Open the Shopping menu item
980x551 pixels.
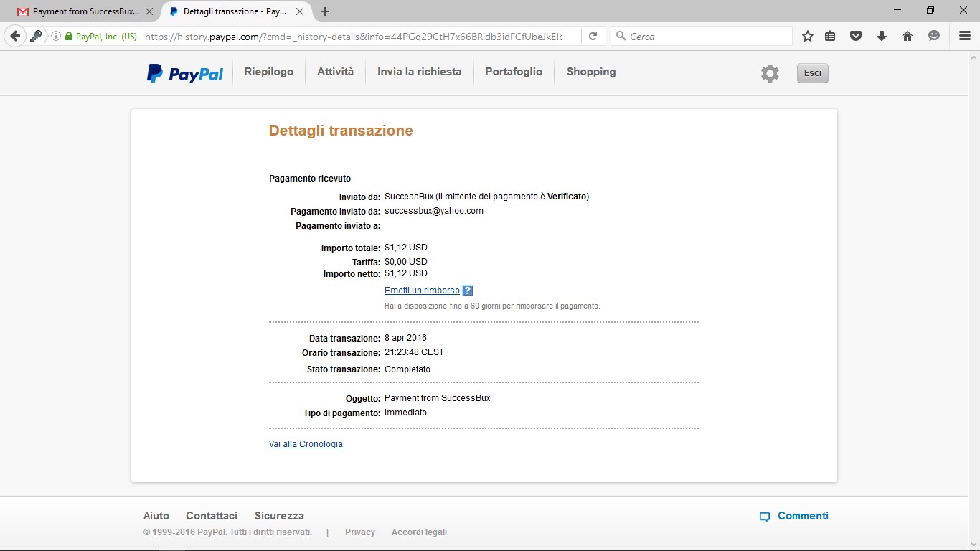(x=591, y=72)
